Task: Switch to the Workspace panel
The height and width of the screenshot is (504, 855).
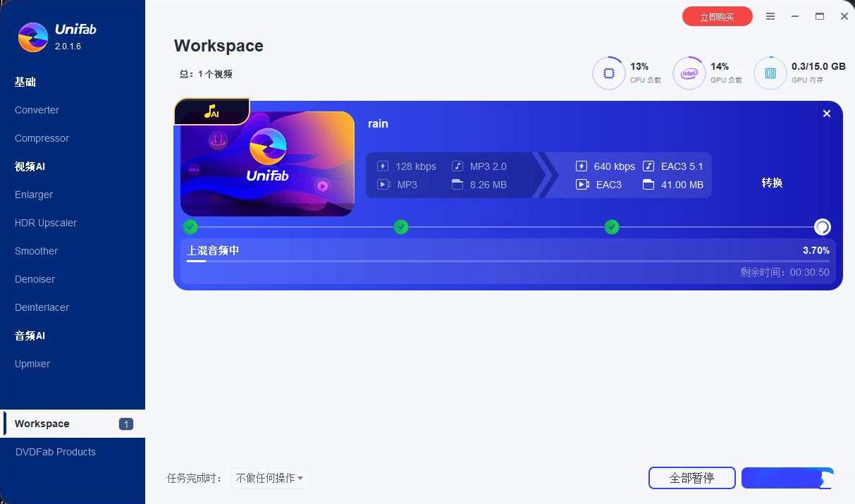Action: click(42, 424)
